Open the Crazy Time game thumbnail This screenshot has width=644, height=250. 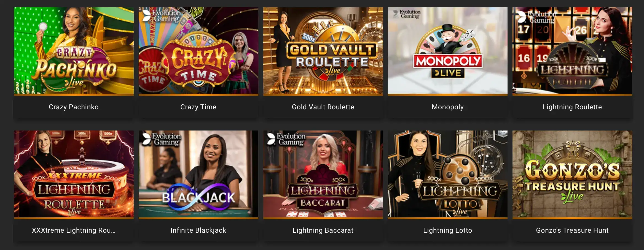198,51
